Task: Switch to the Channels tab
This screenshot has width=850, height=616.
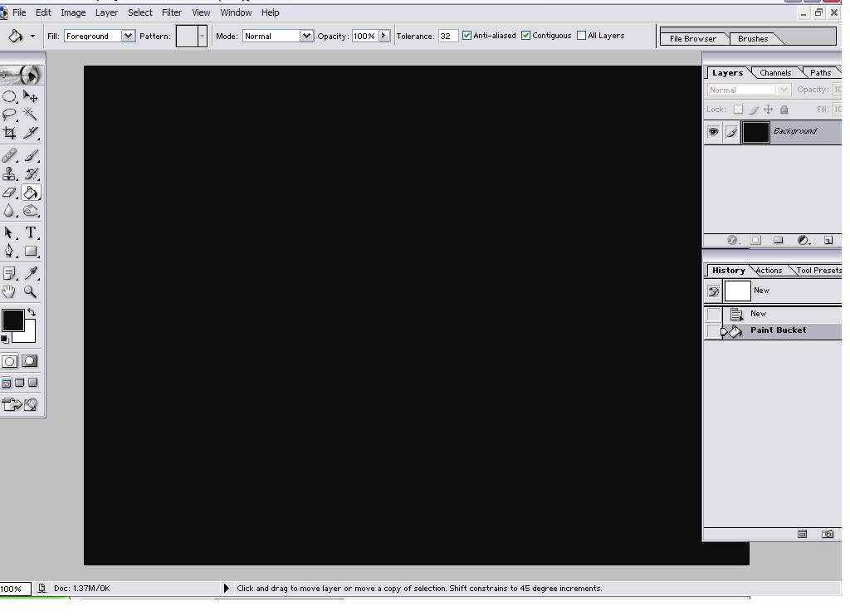Action: pyautogui.click(x=775, y=73)
